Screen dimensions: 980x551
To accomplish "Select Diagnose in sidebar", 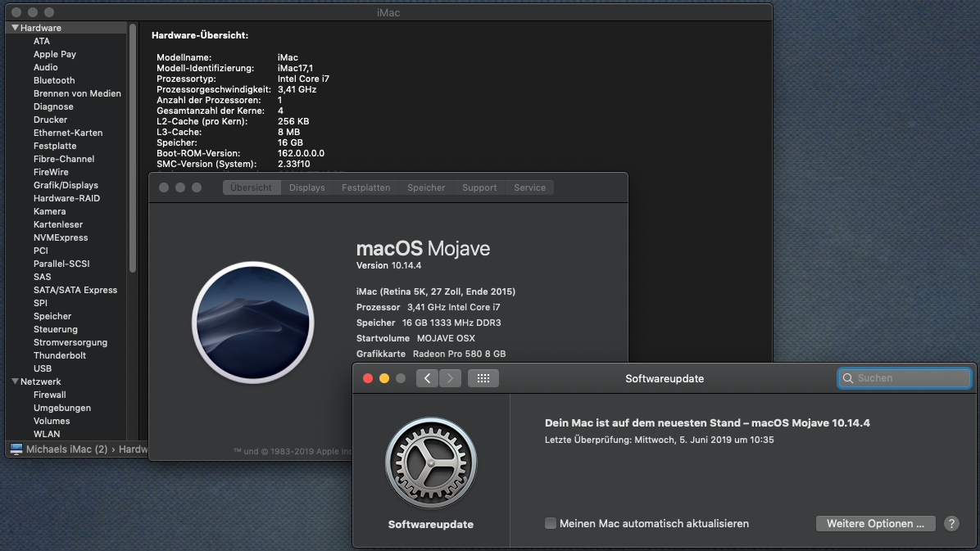I will pos(53,106).
